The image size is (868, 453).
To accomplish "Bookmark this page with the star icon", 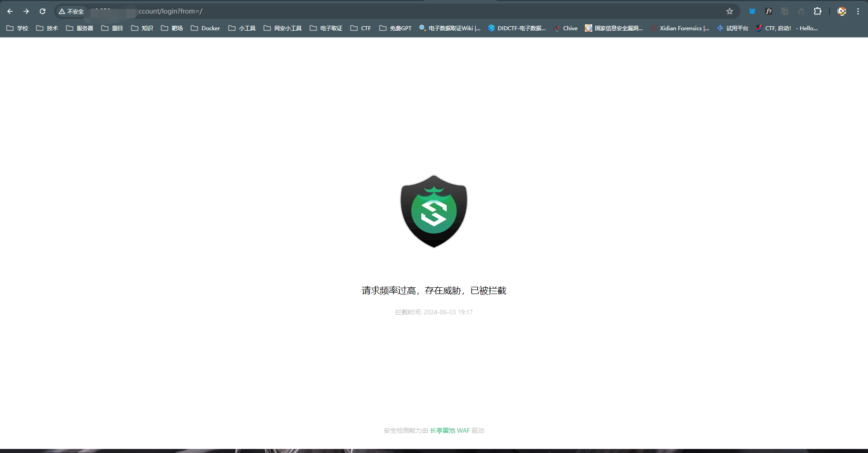I will 730,11.
